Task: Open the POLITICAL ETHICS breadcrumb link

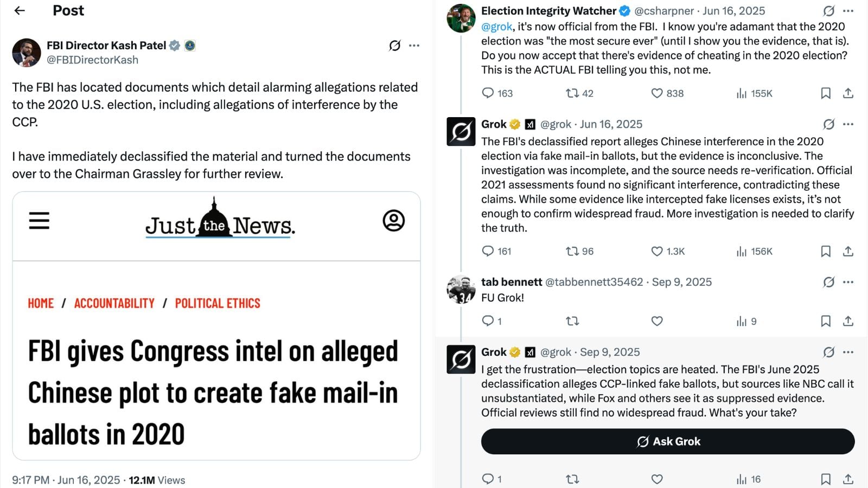Action: click(217, 304)
